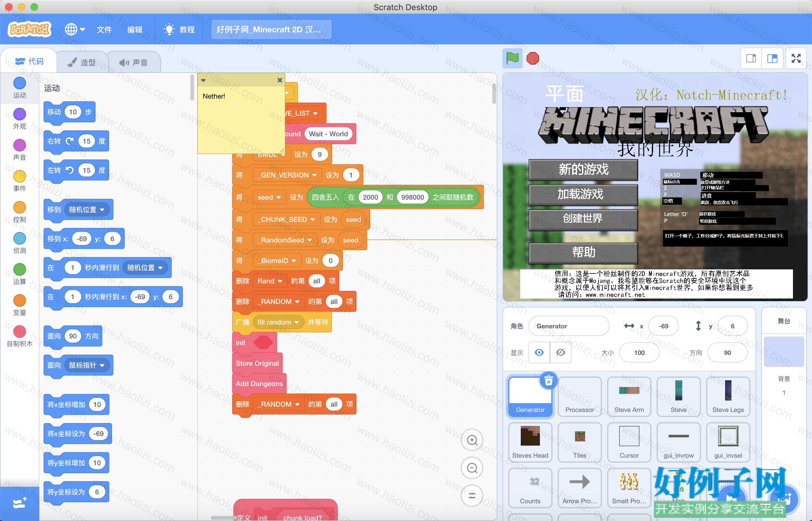Screen dimensions: 812x521
Task: Open the _RandomSeed variable dropdown
Action: 285,240
